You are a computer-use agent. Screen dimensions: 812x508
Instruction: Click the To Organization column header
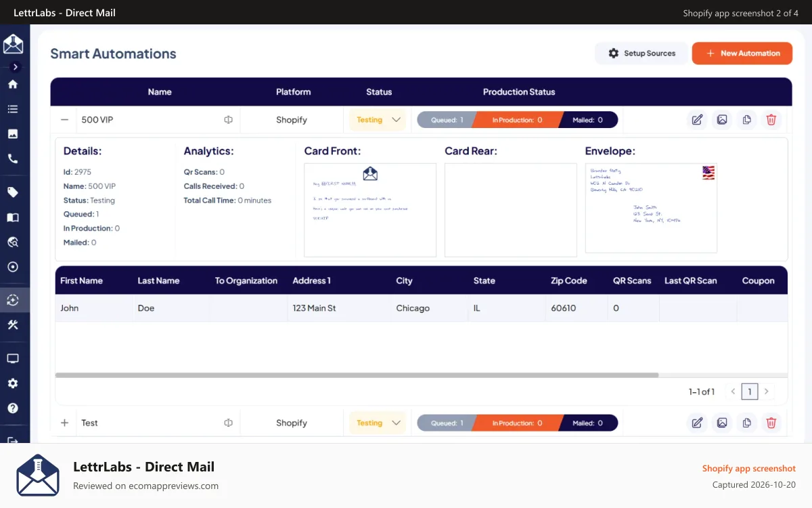246,280
